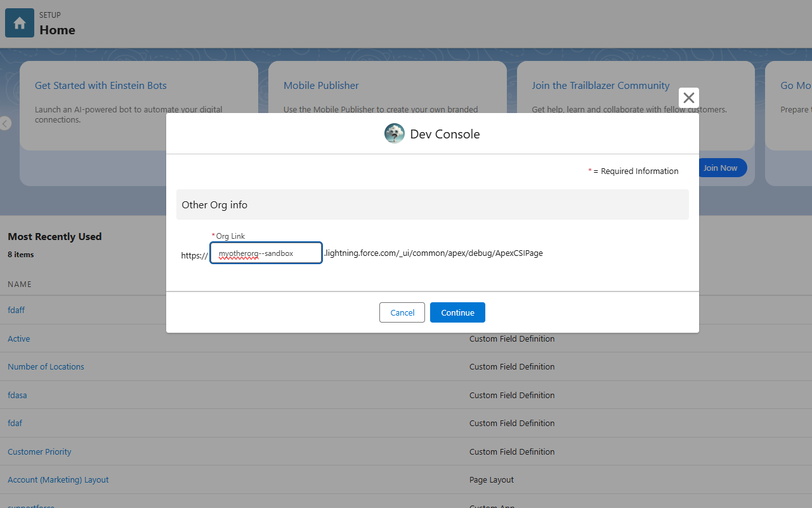
Task: Click Custom Field Definition in Active row
Action: click(512, 338)
